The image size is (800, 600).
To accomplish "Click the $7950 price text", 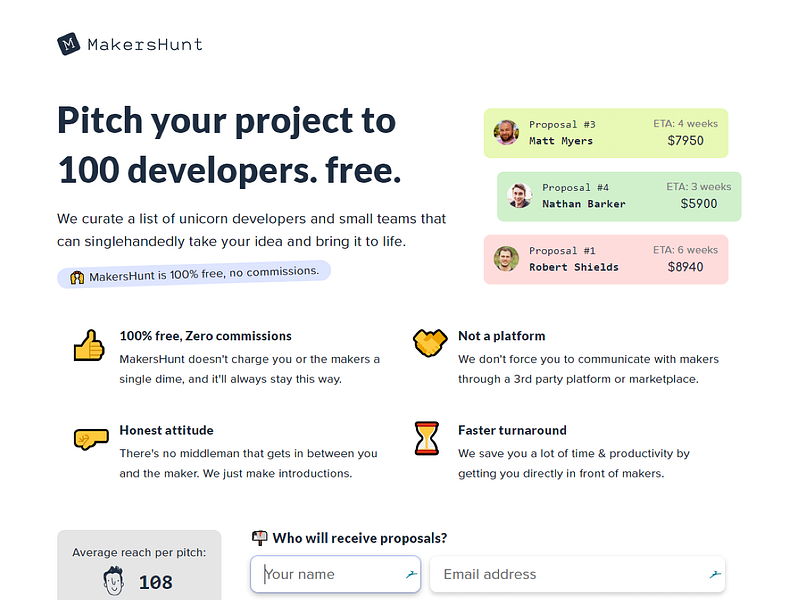I will (x=685, y=141).
